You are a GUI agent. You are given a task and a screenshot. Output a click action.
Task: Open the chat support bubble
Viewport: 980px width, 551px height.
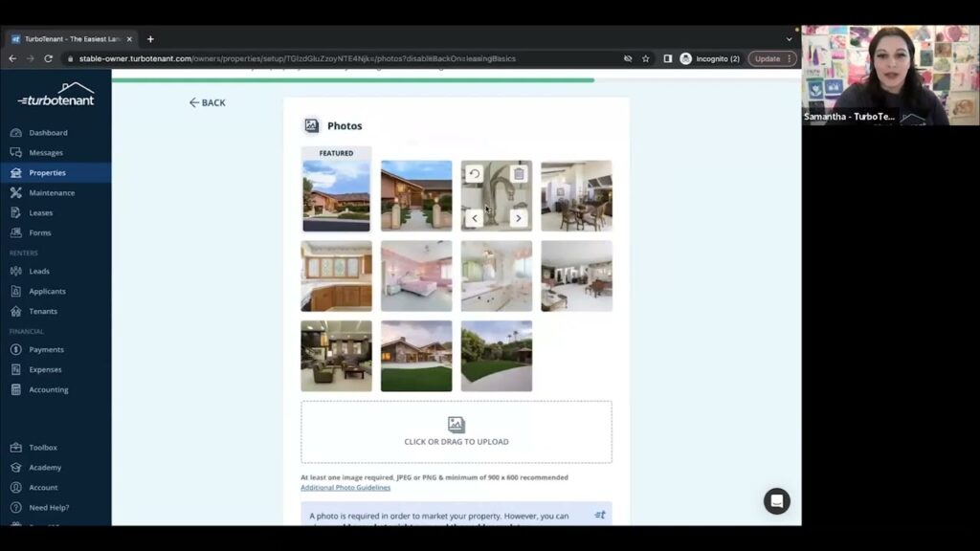pyautogui.click(x=777, y=501)
